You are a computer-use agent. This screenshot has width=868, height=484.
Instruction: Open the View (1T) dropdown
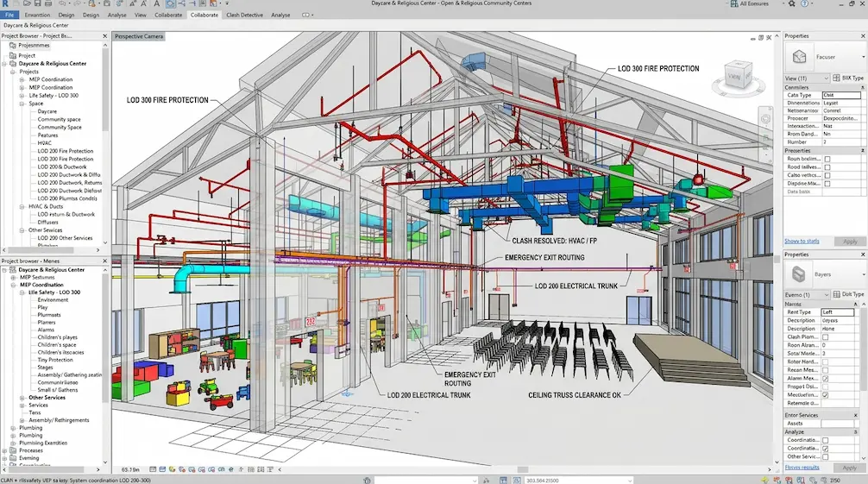pyautogui.click(x=807, y=79)
